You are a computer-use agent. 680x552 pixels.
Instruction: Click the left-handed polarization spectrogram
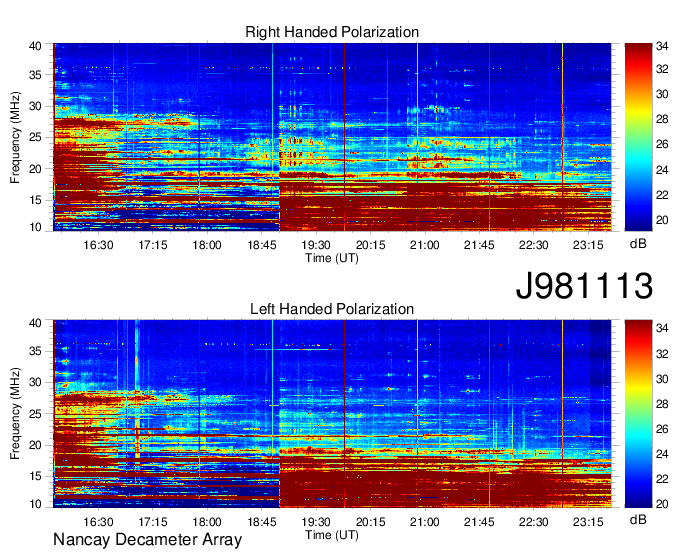(x=332, y=414)
